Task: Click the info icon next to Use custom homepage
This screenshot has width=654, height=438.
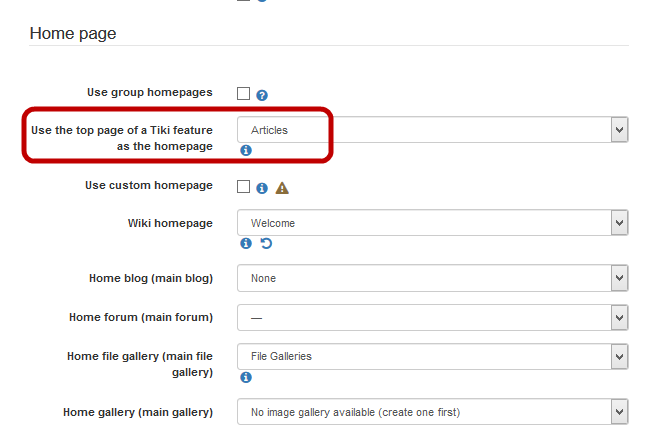Action: (x=262, y=187)
